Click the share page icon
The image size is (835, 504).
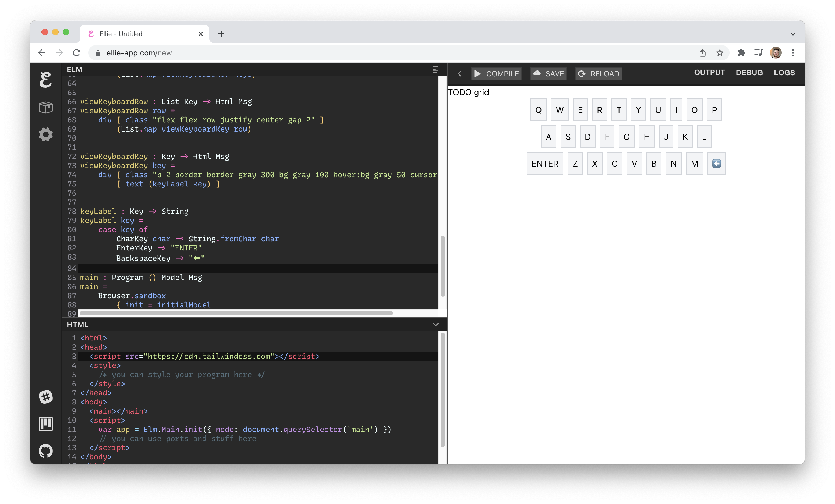(x=702, y=53)
